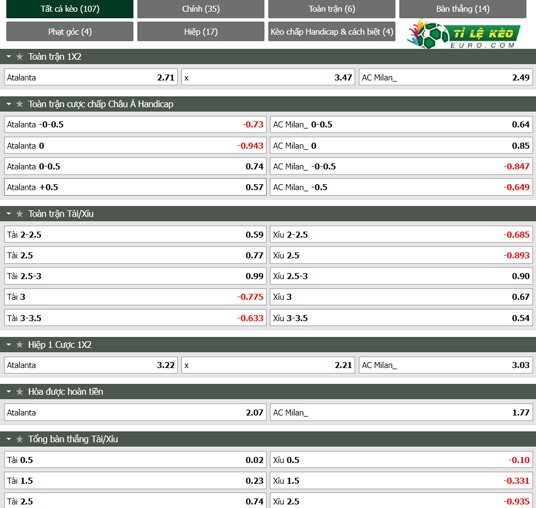
Task: Star the Toàn trận Tài/Xỉu section
Action: click(19, 214)
